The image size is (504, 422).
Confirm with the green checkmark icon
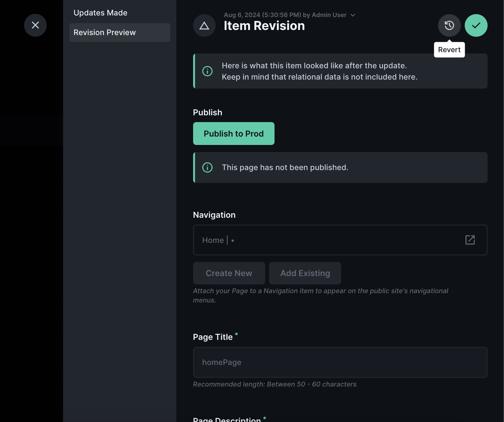click(x=476, y=25)
